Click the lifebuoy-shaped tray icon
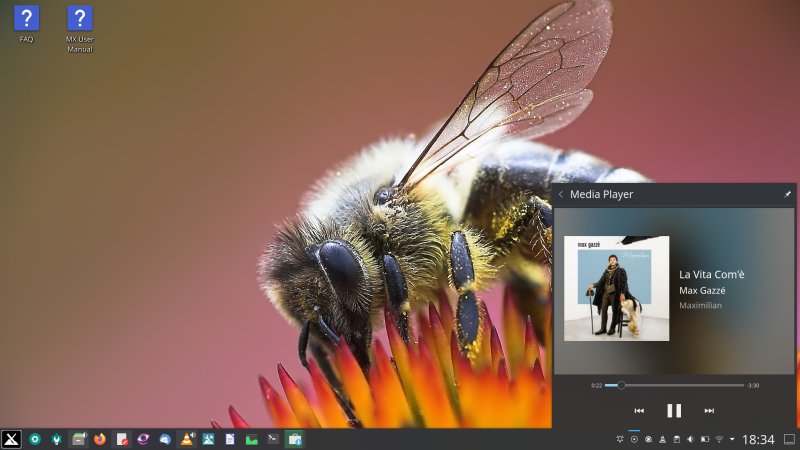The height and width of the screenshot is (450, 800). click(x=648, y=439)
